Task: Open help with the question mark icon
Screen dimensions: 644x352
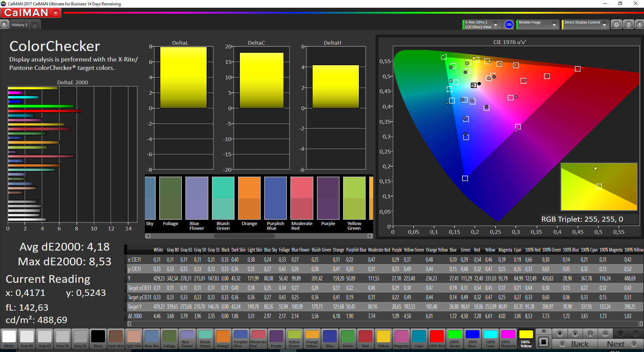Action: coord(629,25)
